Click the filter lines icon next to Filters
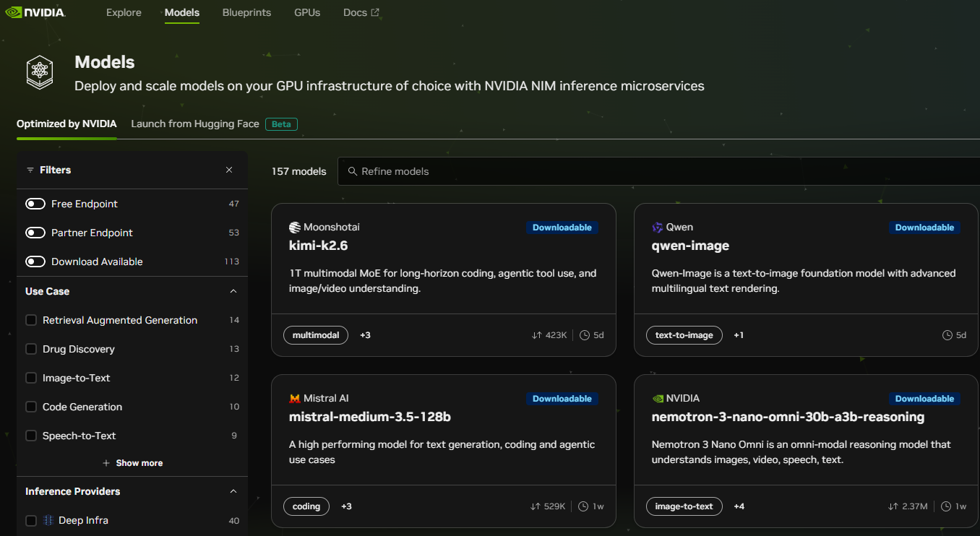 (30, 170)
